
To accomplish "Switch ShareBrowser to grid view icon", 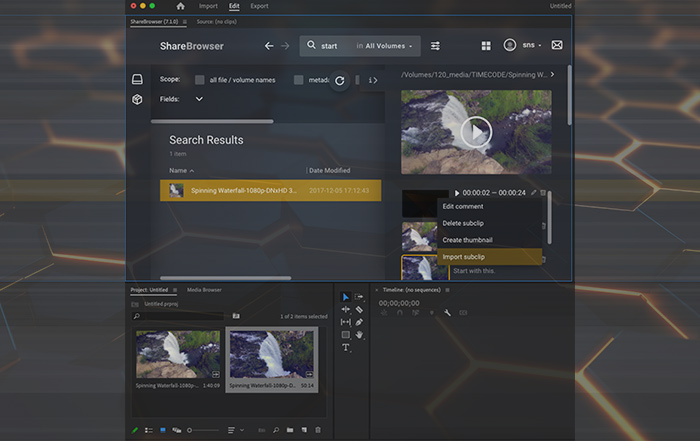I will [486, 46].
